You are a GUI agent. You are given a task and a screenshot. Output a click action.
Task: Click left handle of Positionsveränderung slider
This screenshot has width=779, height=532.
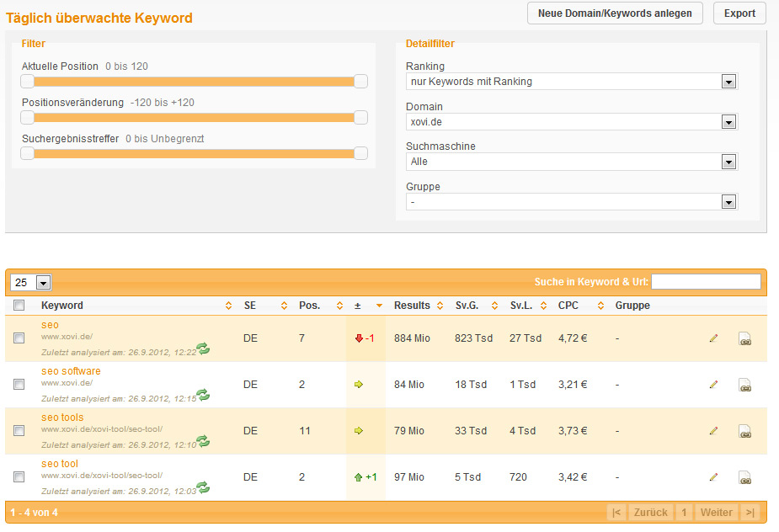[x=27, y=118]
